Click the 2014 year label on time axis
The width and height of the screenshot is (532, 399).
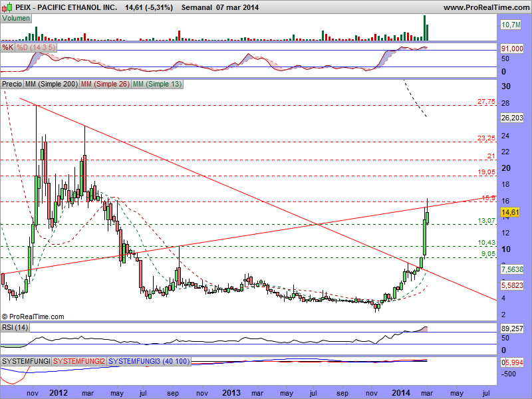[401, 393]
